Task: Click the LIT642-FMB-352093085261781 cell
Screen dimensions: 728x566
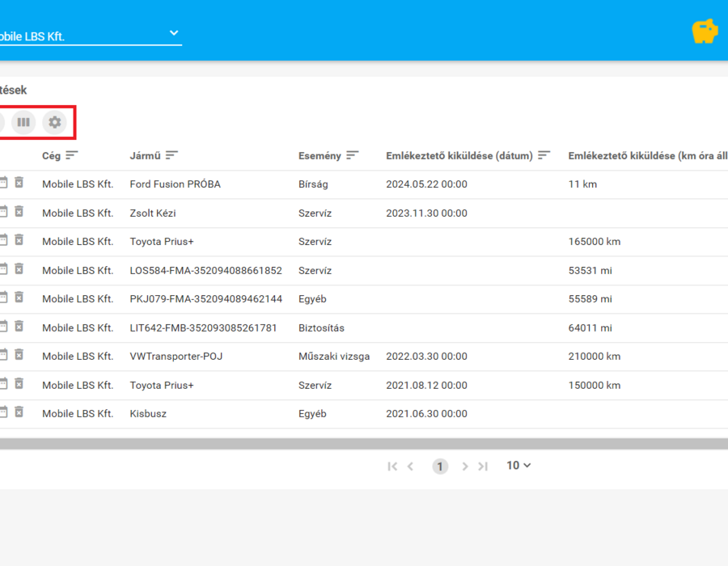Action: tap(203, 328)
